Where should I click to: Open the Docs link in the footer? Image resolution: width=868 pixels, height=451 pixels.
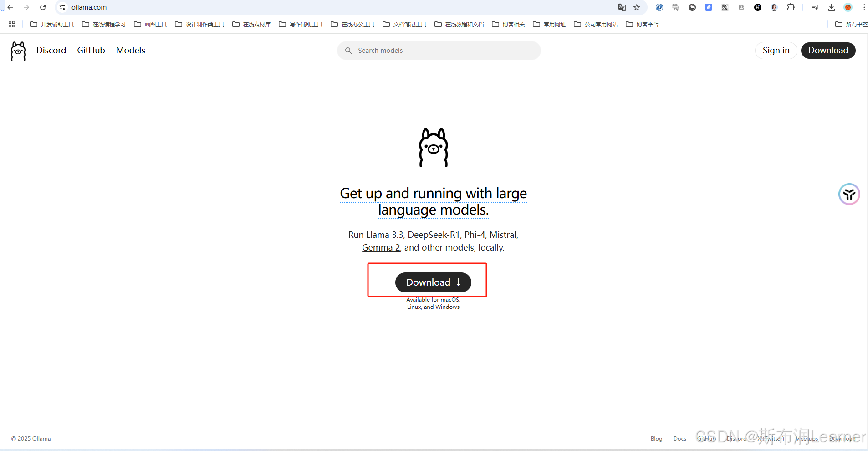(x=679, y=439)
